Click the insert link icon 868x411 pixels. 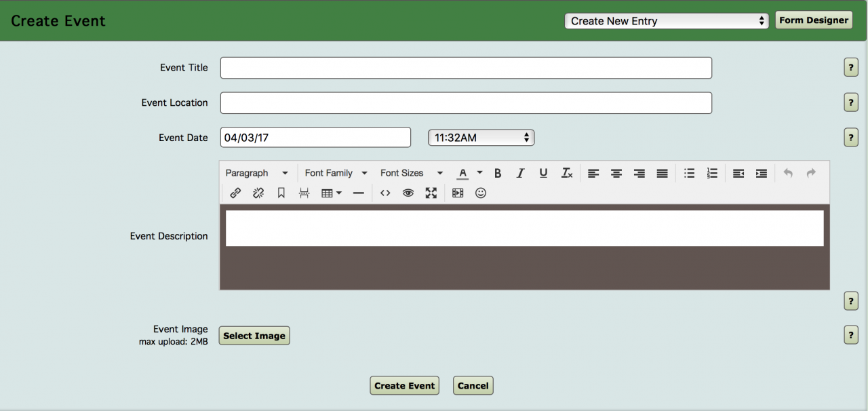pyautogui.click(x=235, y=193)
